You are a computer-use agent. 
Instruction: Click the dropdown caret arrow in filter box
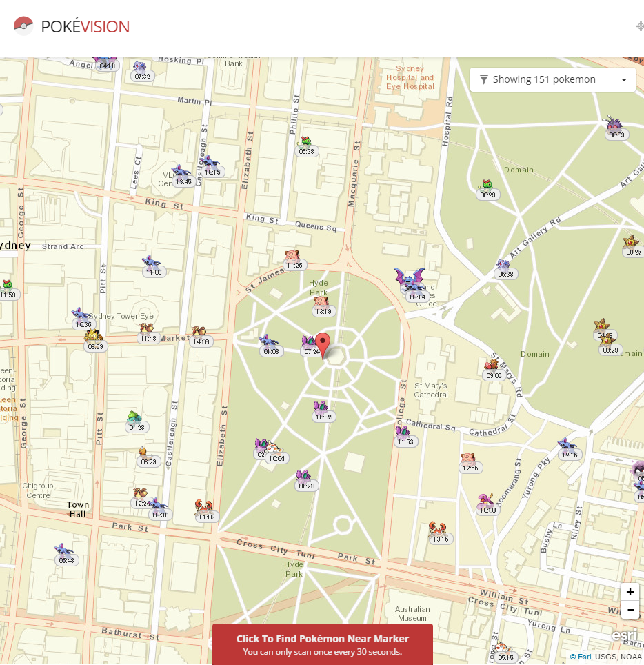pyautogui.click(x=623, y=80)
